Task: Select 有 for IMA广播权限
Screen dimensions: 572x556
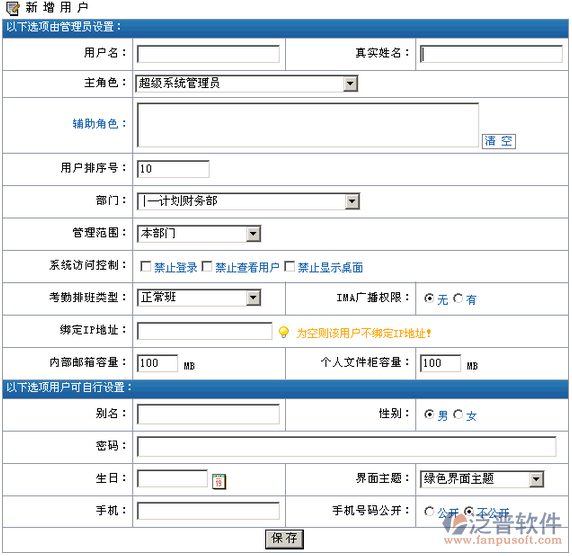Action: pos(458,298)
